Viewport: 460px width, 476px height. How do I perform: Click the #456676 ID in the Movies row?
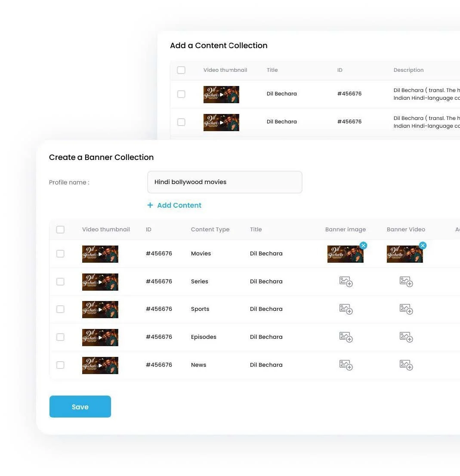click(x=159, y=254)
